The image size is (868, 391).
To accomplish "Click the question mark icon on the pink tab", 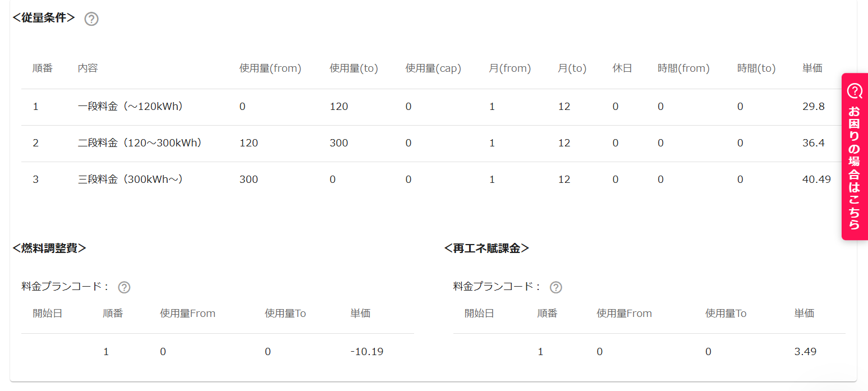I will click(x=855, y=90).
